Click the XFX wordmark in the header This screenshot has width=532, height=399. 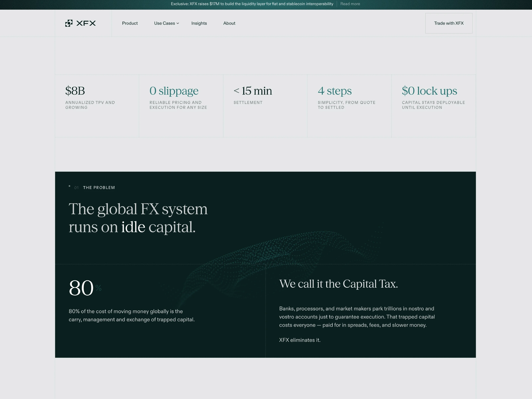point(86,23)
